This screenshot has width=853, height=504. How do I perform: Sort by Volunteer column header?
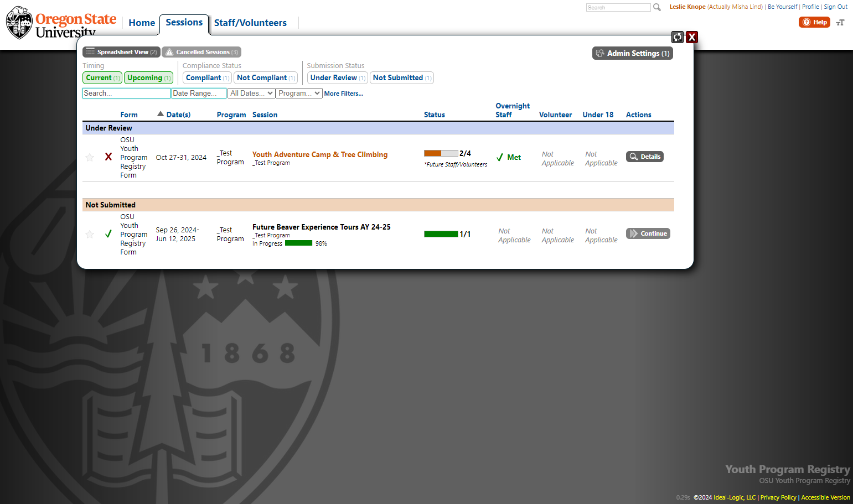coord(556,115)
